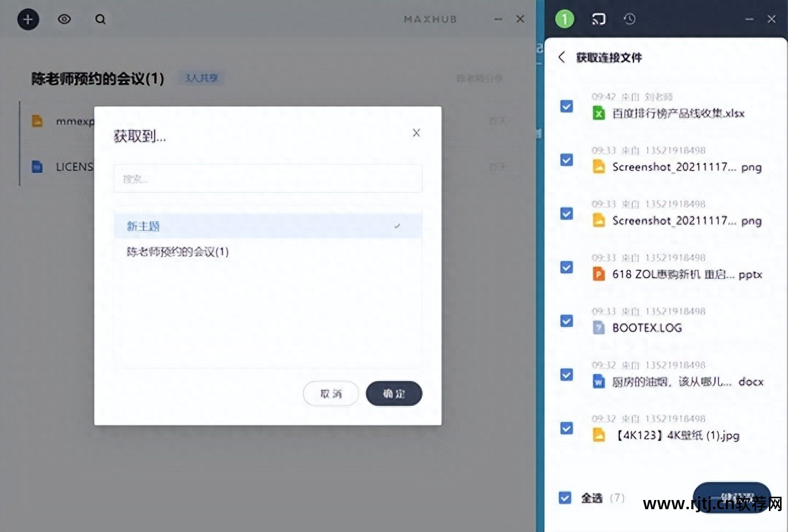Click 取消 to cancel the dialog

point(331,394)
